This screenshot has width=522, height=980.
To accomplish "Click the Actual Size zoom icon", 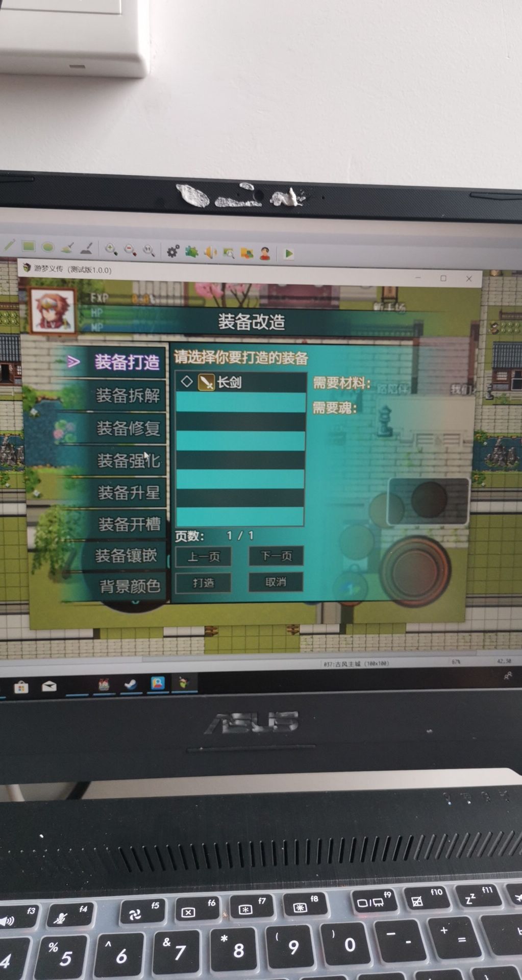I will (148, 250).
